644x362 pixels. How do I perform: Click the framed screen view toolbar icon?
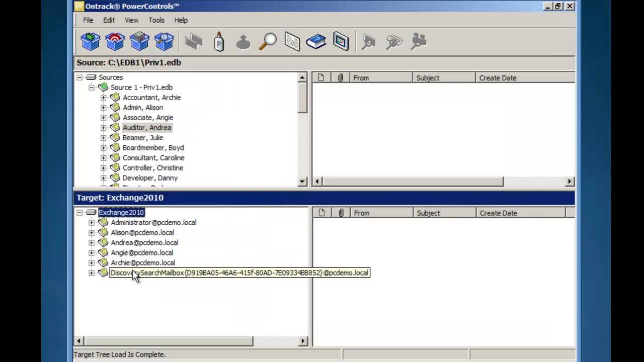(x=341, y=42)
